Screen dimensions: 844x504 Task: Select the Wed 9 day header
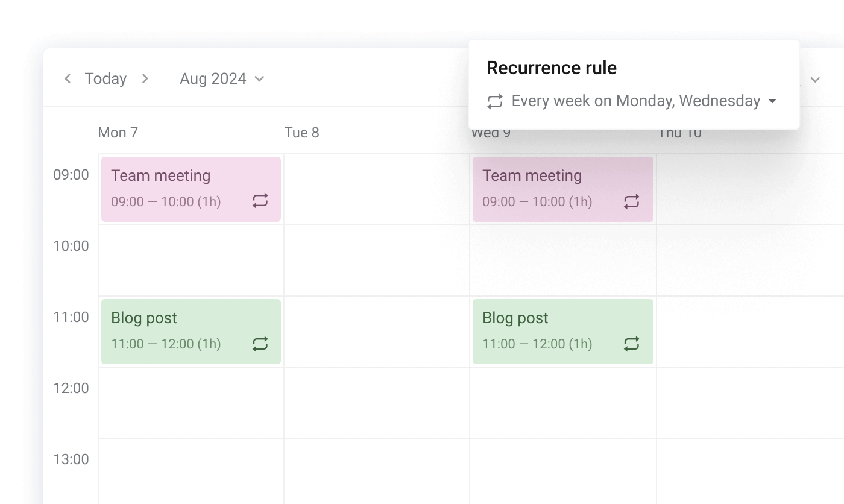[490, 132]
